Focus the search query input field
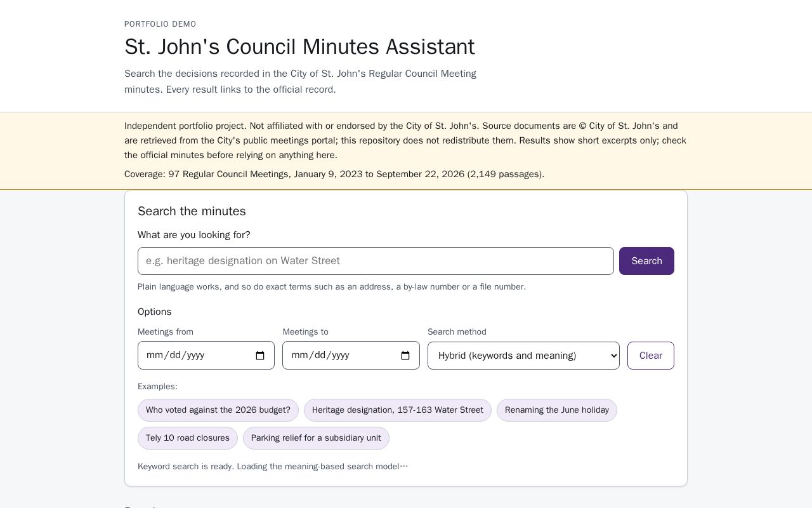The height and width of the screenshot is (508, 812). pos(376,261)
